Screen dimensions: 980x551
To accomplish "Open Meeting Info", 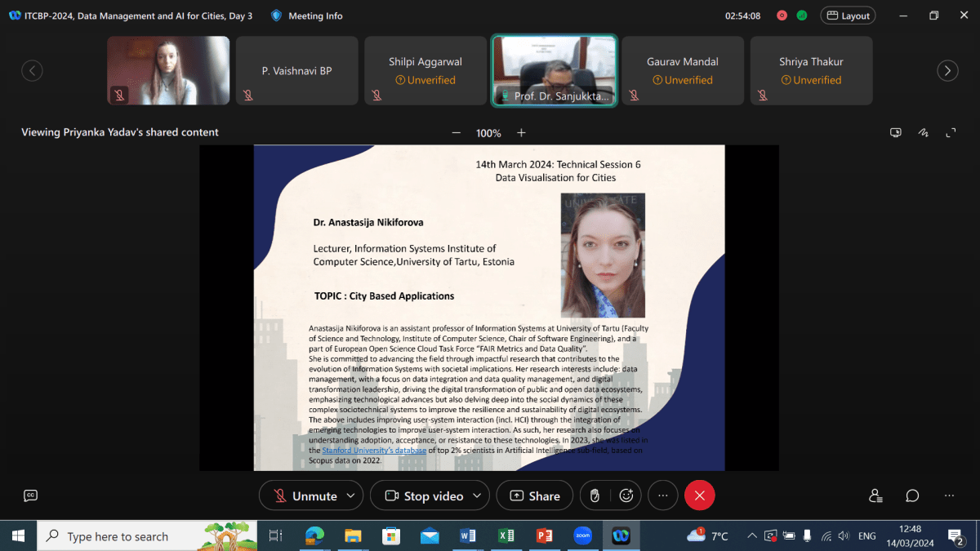I will tap(306, 15).
